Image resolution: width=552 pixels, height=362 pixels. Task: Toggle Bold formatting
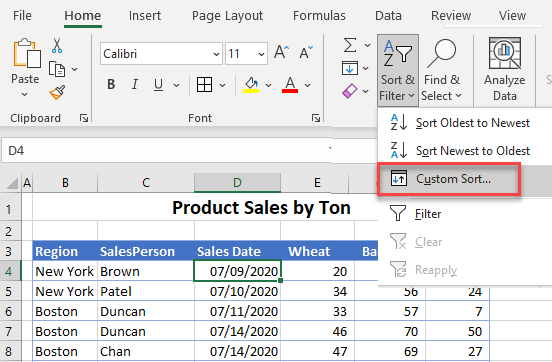click(111, 85)
